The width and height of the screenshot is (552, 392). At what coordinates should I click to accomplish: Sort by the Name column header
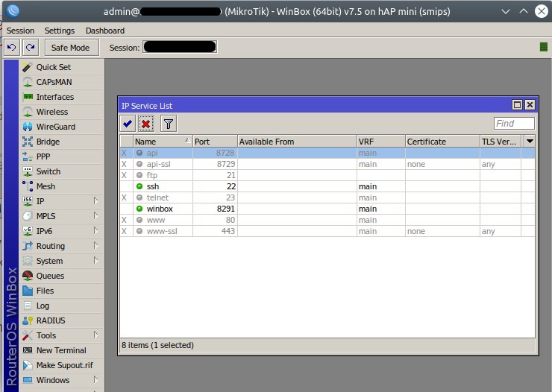tap(163, 142)
